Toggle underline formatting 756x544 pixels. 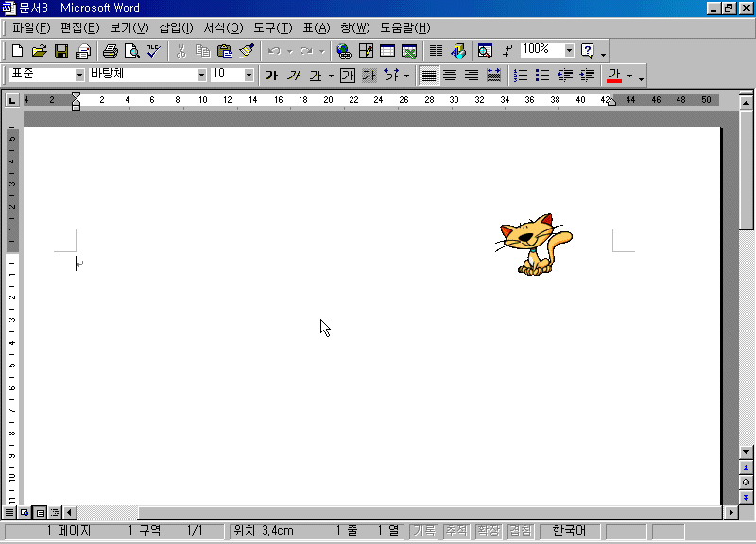316,76
